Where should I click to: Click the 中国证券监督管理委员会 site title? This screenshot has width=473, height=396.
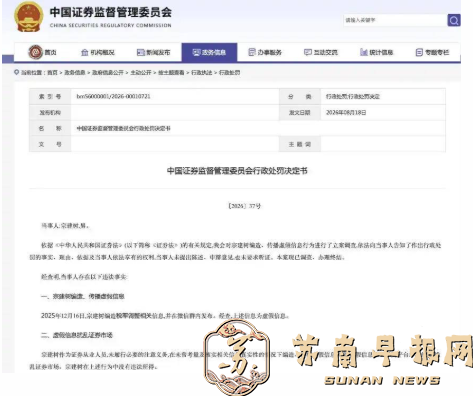click(x=111, y=12)
